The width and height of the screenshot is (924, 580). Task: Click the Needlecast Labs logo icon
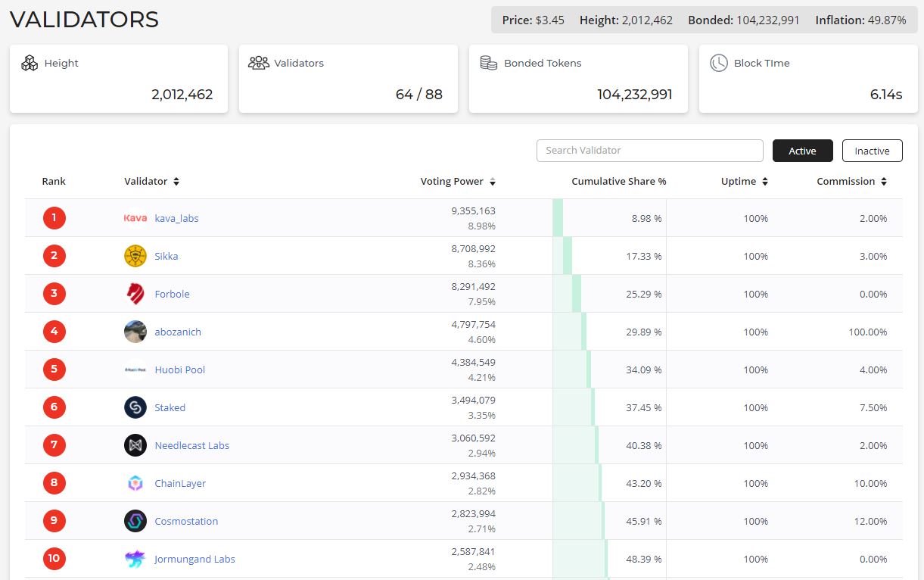pos(135,445)
